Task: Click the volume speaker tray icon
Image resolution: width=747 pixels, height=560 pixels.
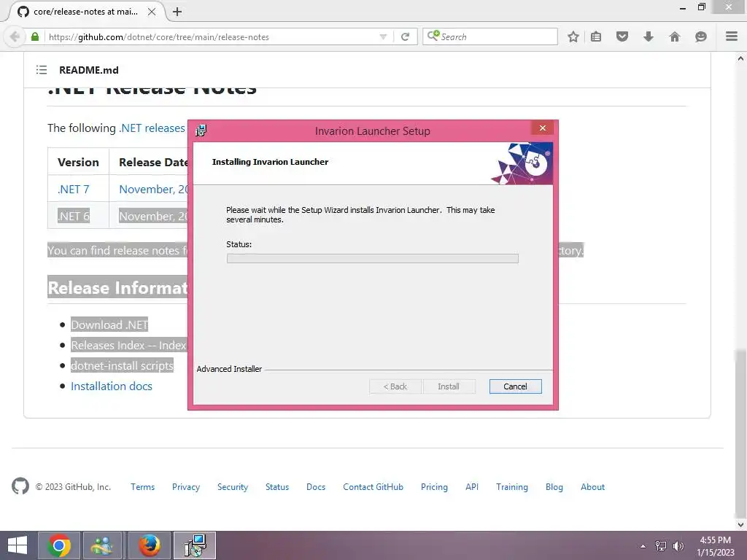Action: 678,546
